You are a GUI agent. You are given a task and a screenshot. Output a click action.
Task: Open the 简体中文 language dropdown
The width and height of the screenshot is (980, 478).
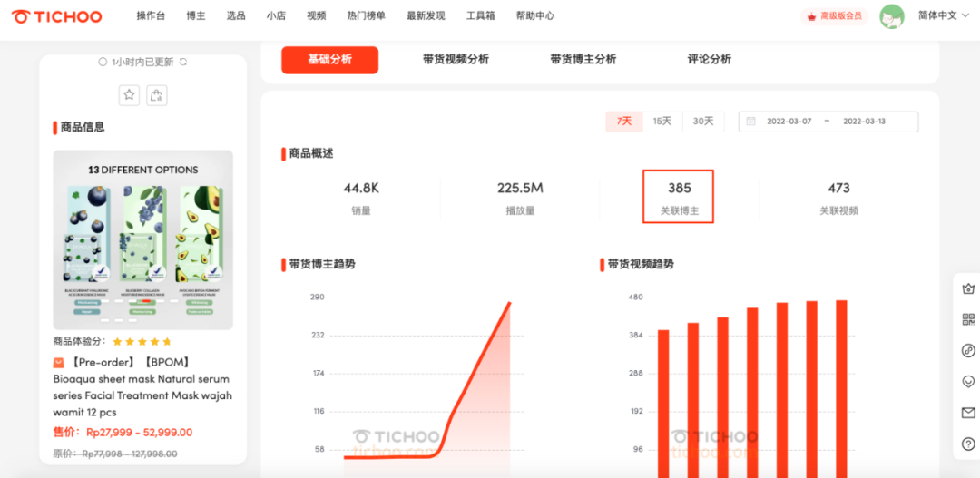(x=942, y=16)
